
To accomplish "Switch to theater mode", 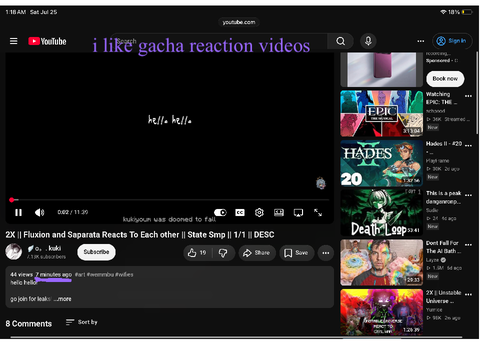I will (x=279, y=212).
